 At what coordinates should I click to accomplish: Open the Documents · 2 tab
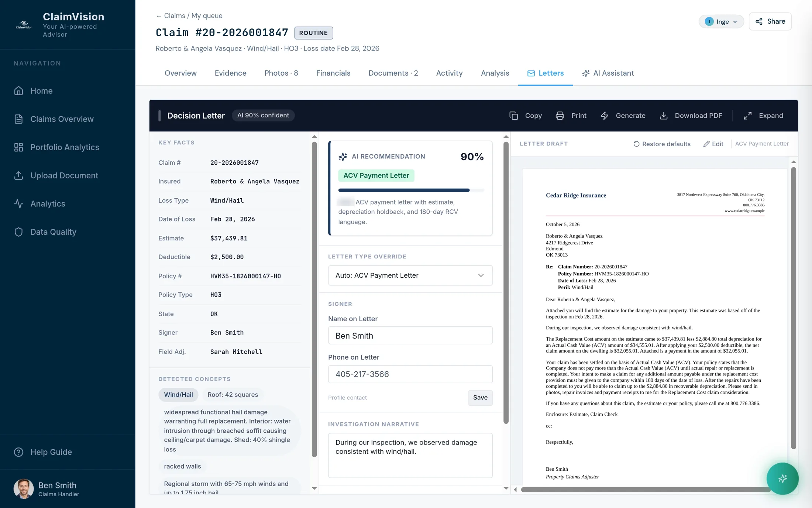coord(393,73)
